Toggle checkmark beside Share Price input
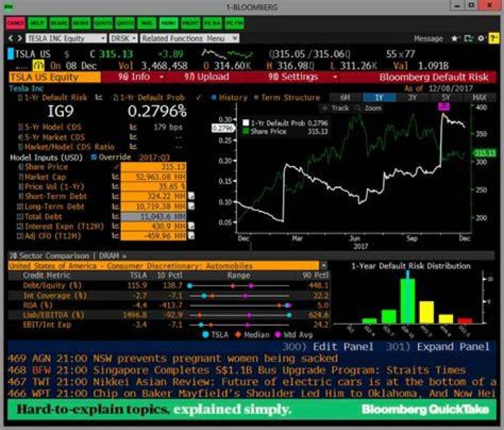The width and height of the screenshot is (504, 430). tap(116, 167)
